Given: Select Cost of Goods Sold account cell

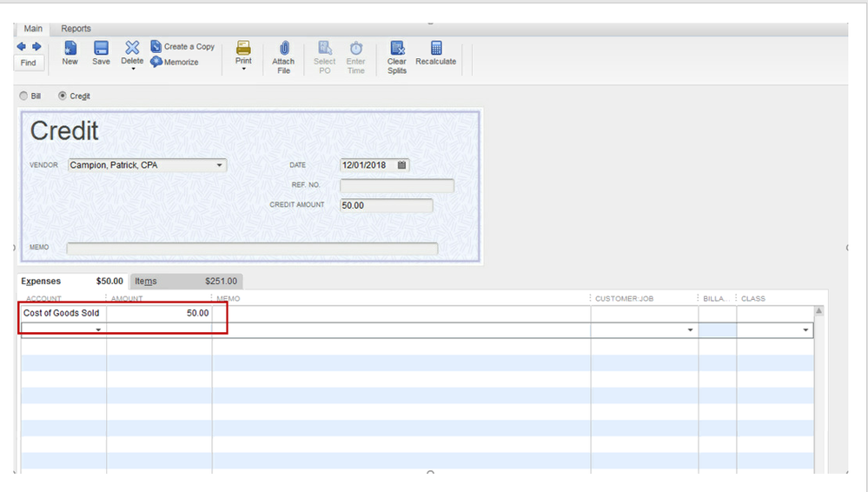Looking at the screenshot, I should click(63, 313).
